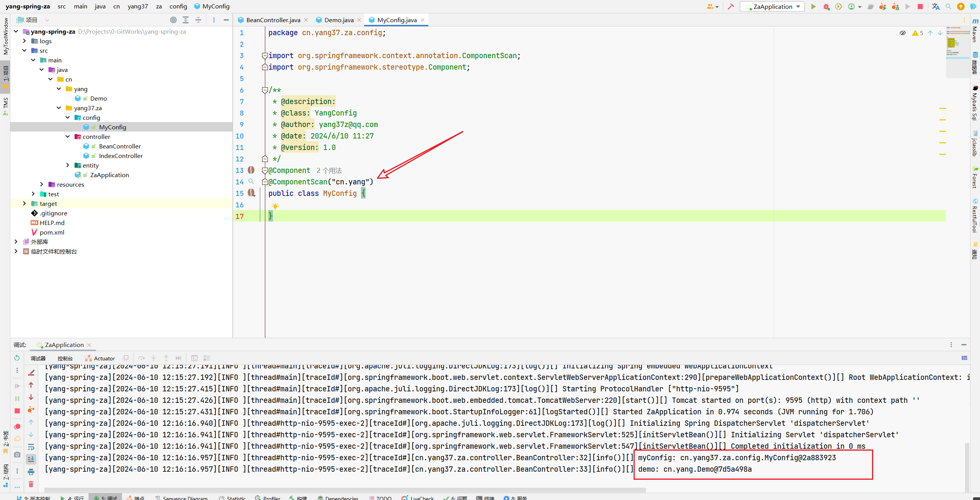
Task: Collapse the config package
Action: point(67,117)
